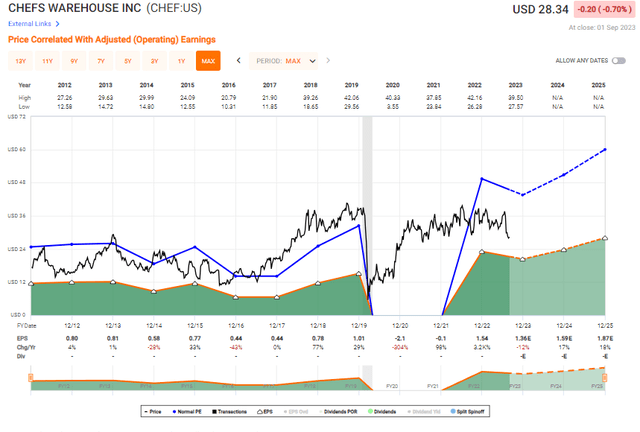640x432 pixels.
Task: Click the dashed forecast PE point at 12/25
Action: (605, 149)
